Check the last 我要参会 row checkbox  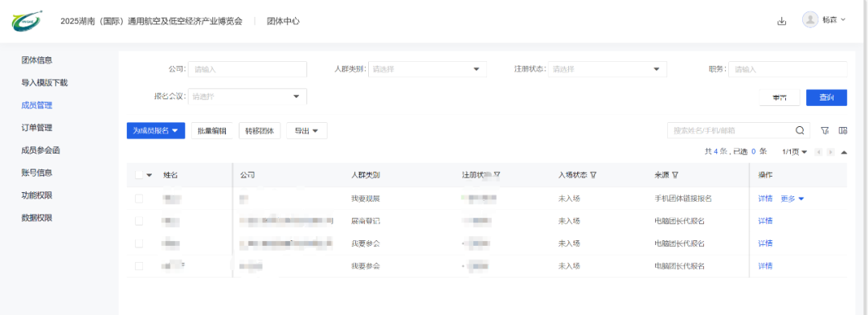139,266
